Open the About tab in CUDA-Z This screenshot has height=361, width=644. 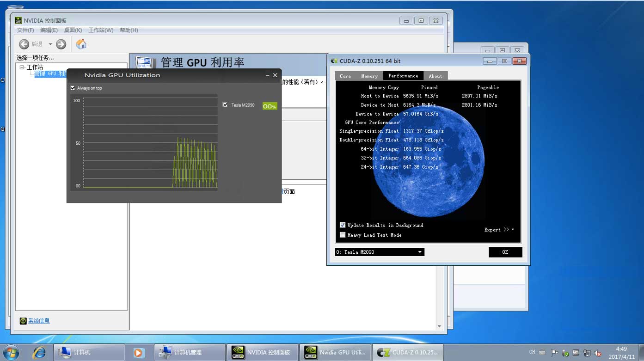435,76
